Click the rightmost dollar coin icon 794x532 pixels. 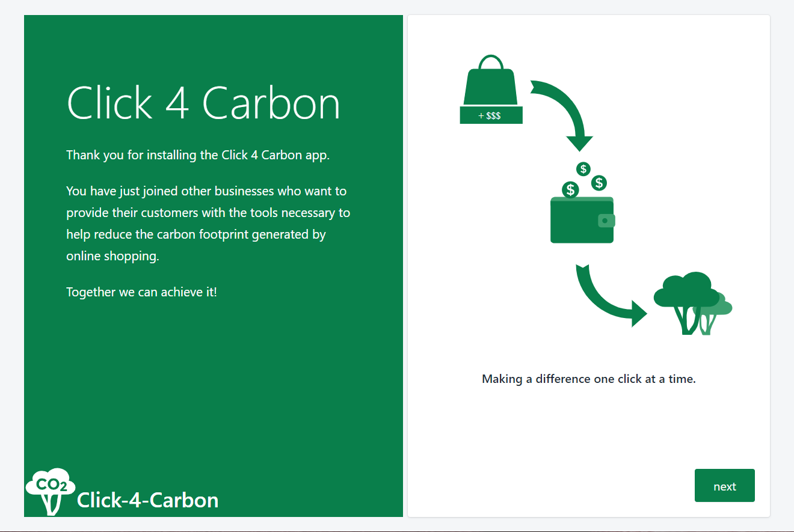pyautogui.click(x=598, y=183)
